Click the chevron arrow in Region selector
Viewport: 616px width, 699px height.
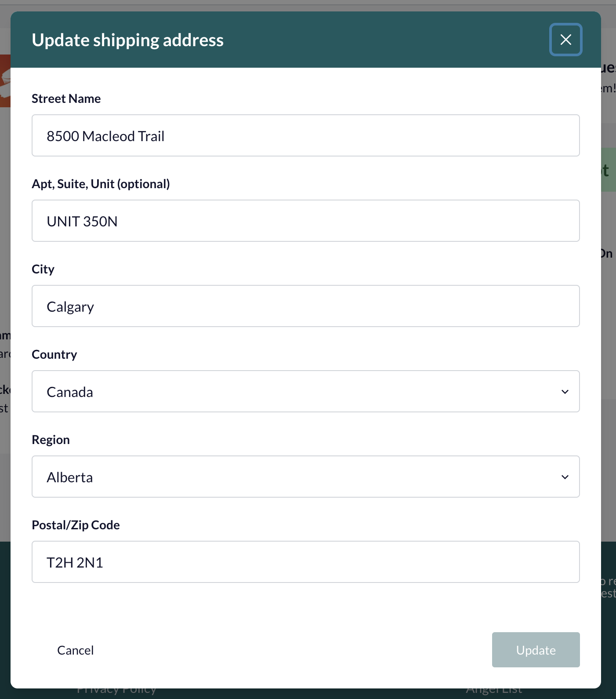pyautogui.click(x=565, y=477)
